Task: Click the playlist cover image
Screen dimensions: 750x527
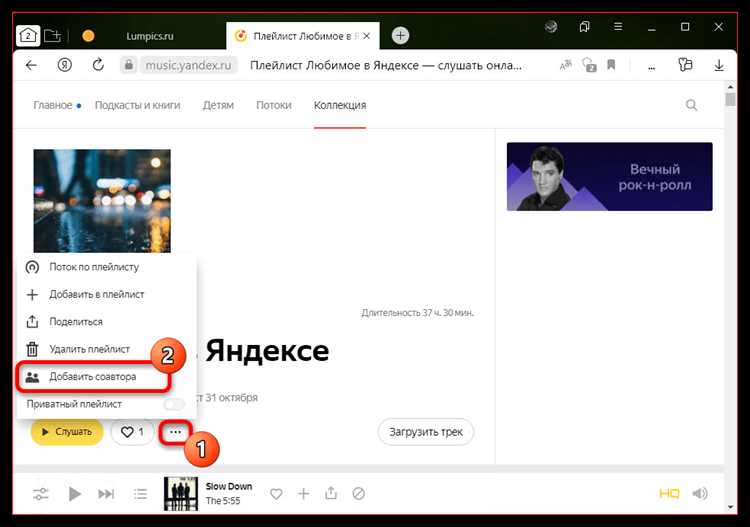Action: (x=102, y=201)
